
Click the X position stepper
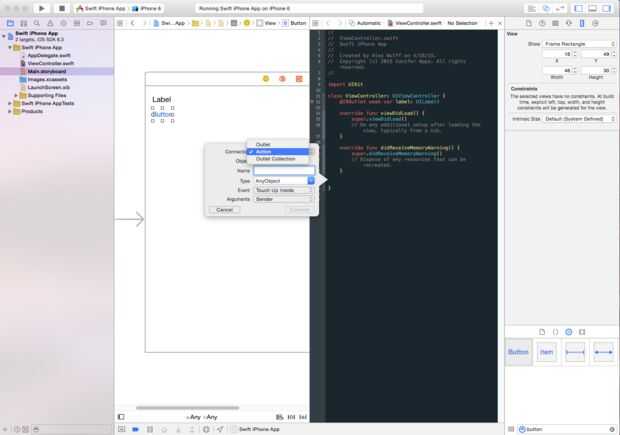click(x=575, y=54)
